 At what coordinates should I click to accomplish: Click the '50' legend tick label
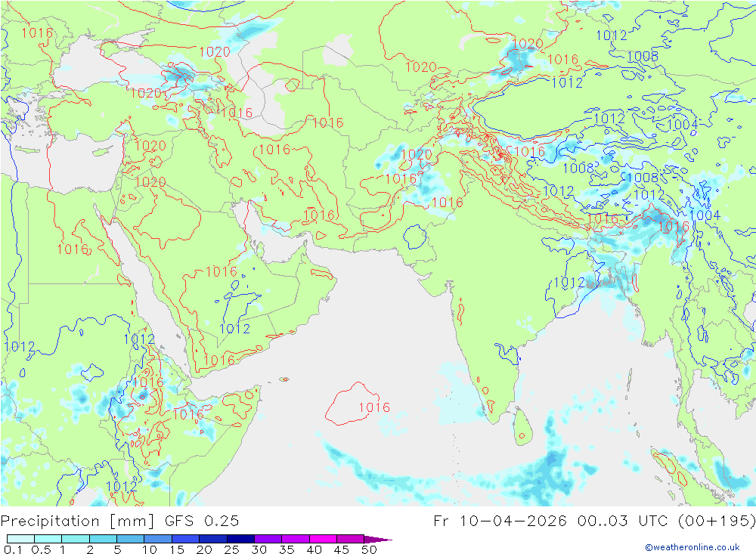[369, 549]
